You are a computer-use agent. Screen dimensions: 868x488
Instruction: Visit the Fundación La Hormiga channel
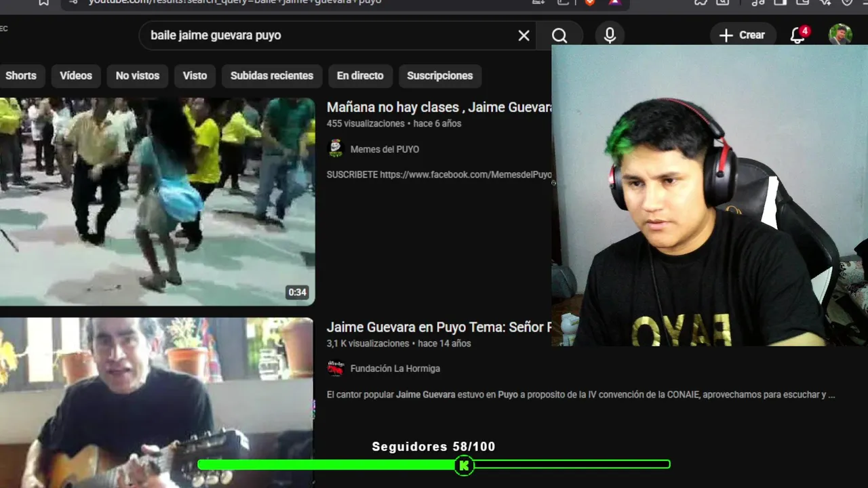[395, 369]
